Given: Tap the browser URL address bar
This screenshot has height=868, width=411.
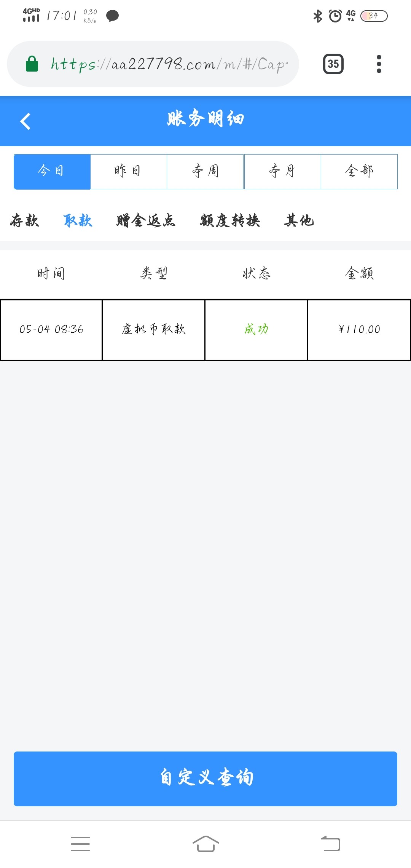Looking at the screenshot, I should coord(169,64).
